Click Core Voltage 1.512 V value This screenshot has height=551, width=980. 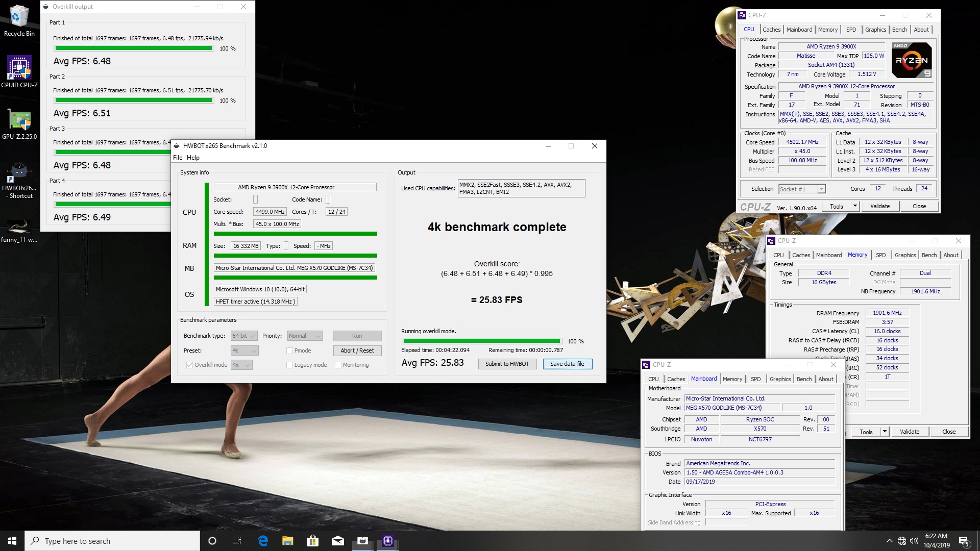[x=867, y=74]
